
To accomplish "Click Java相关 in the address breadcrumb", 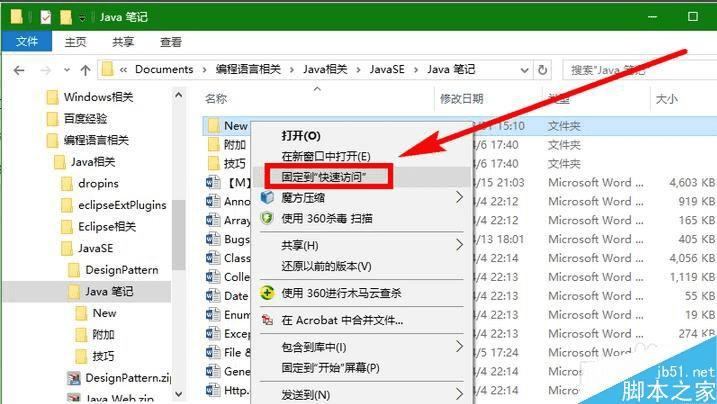I will 325,69.
